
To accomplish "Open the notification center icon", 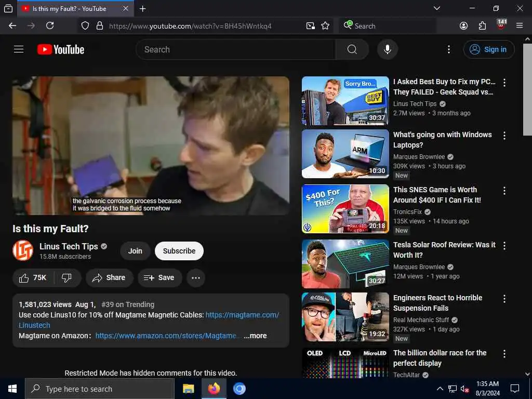I will click(515, 389).
